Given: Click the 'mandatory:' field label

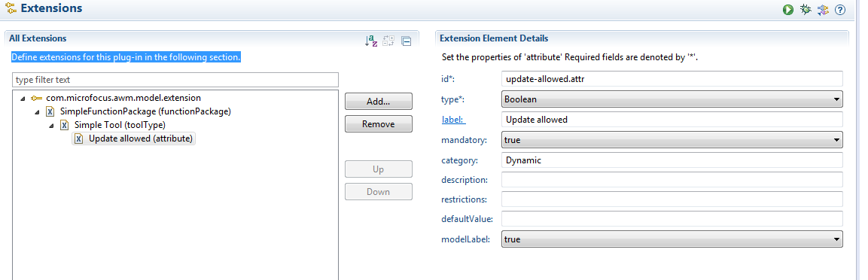Looking at the screenshot, I should (x=464, y=140).
